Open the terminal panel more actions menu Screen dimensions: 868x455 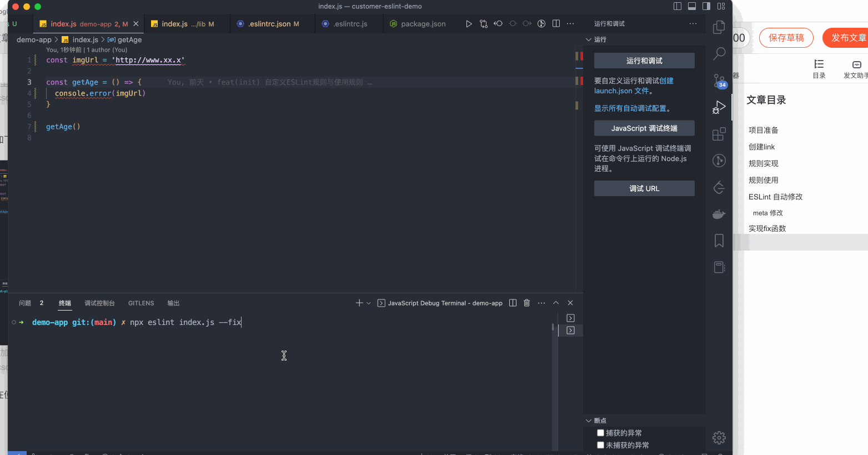coord(541,303)
